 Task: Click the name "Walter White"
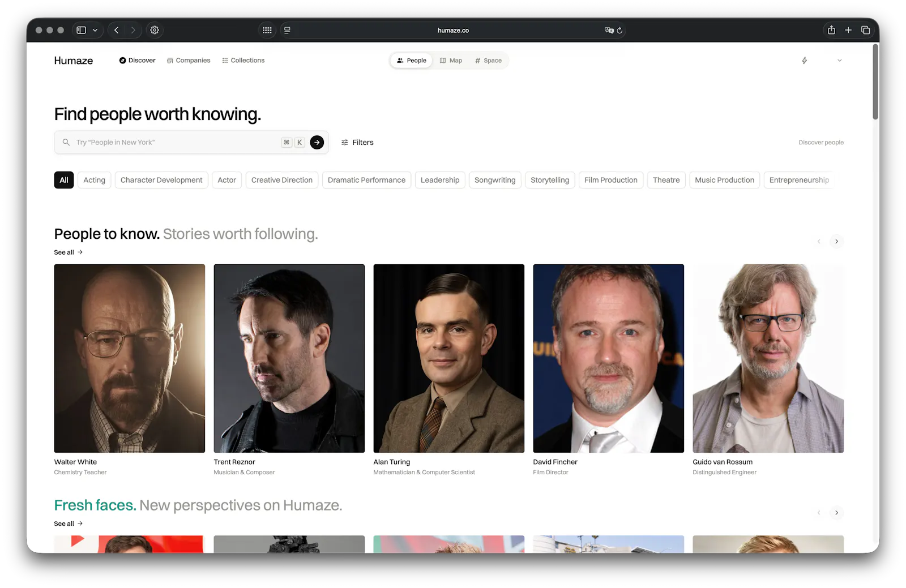75,462
